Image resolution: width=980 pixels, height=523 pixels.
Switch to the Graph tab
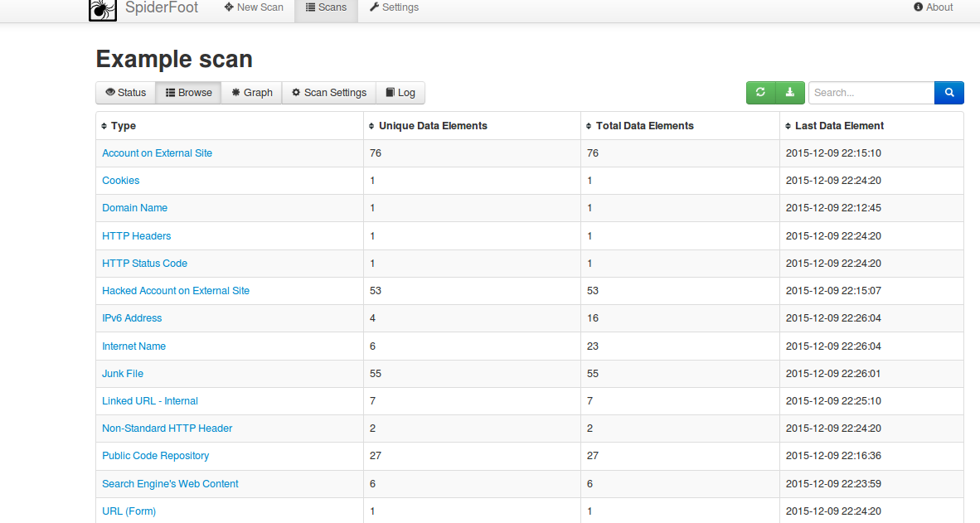point(252,93)
